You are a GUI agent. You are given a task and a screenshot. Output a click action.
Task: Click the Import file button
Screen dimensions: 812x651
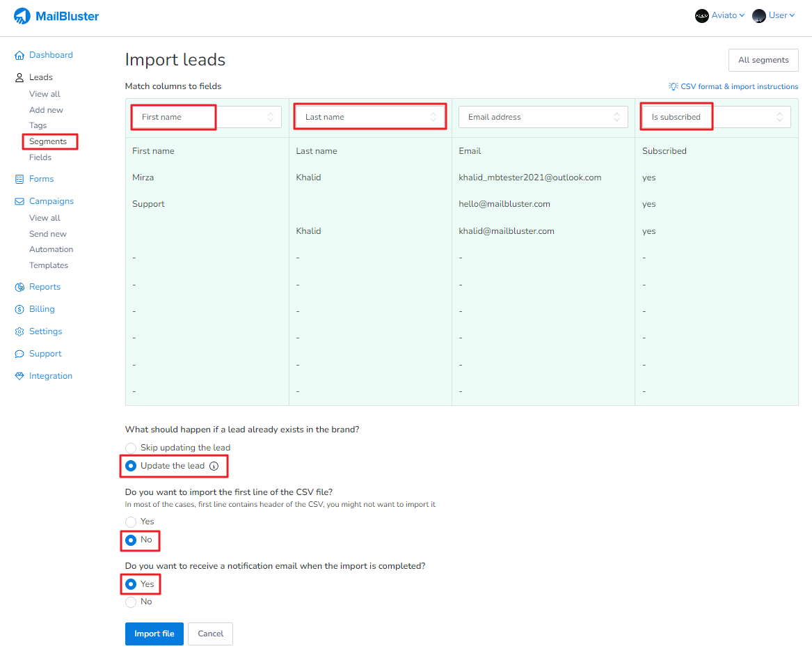pyautogui.click(x=154, y=634)
